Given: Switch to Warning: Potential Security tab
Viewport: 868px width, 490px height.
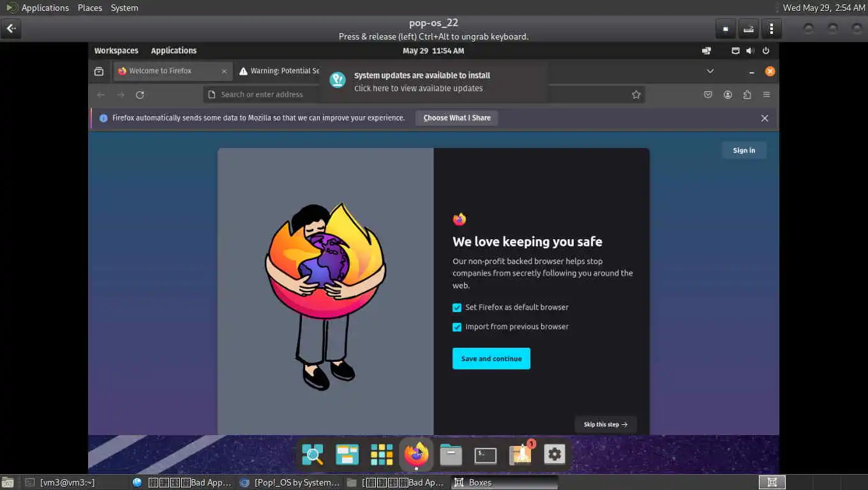Looking at the screenshot, I should (279, 71).
